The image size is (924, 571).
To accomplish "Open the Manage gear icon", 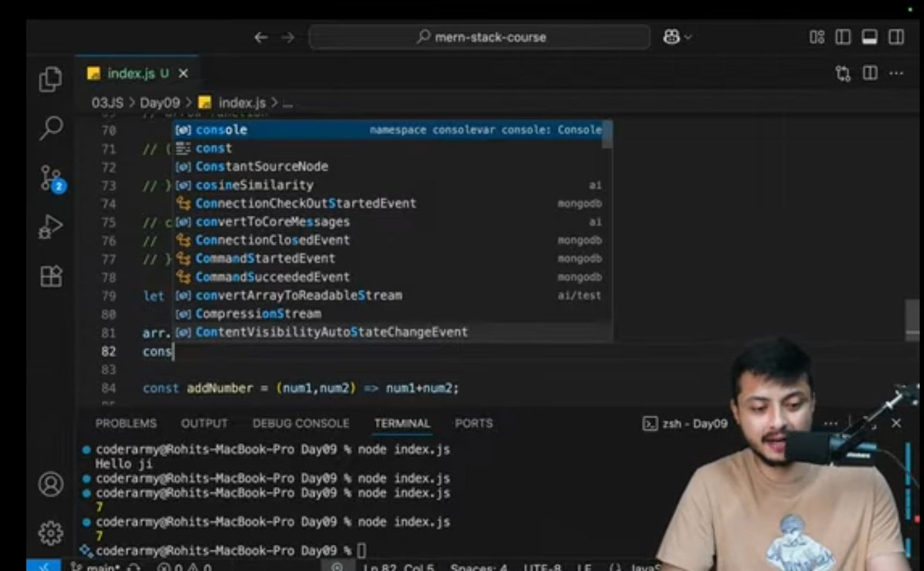I will point(51,532).
